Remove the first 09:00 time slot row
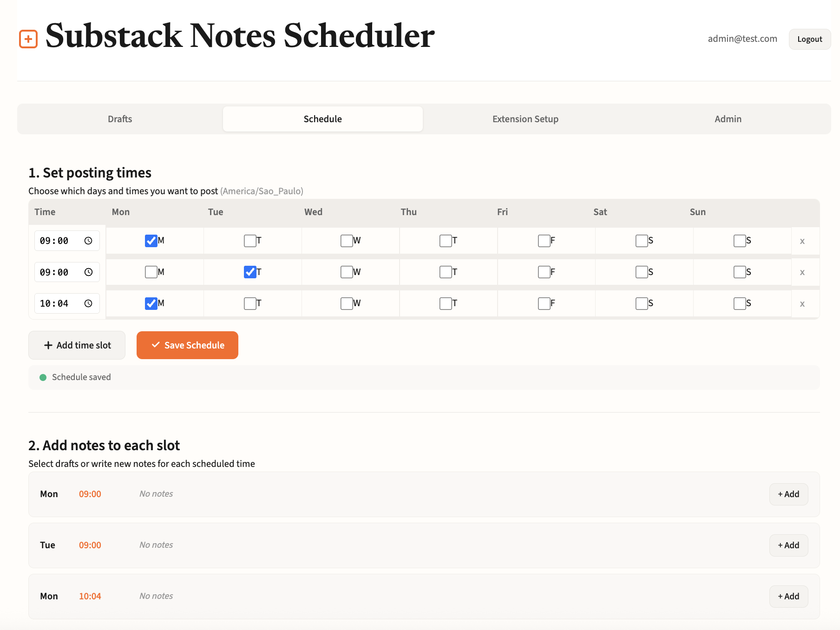 click(x=802, y=241)
